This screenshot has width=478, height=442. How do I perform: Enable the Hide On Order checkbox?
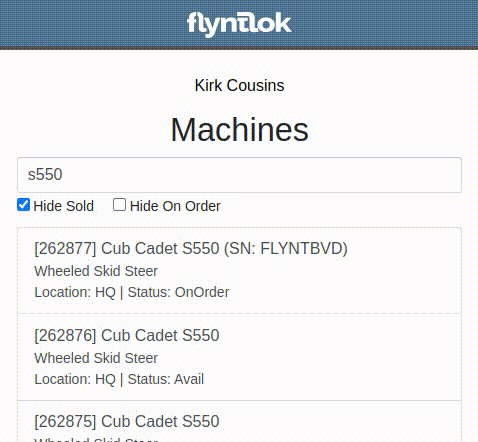119,205
